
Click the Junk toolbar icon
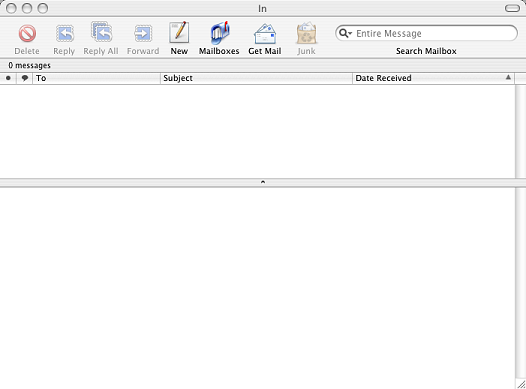pyautogui.click(x=306, y=33)
